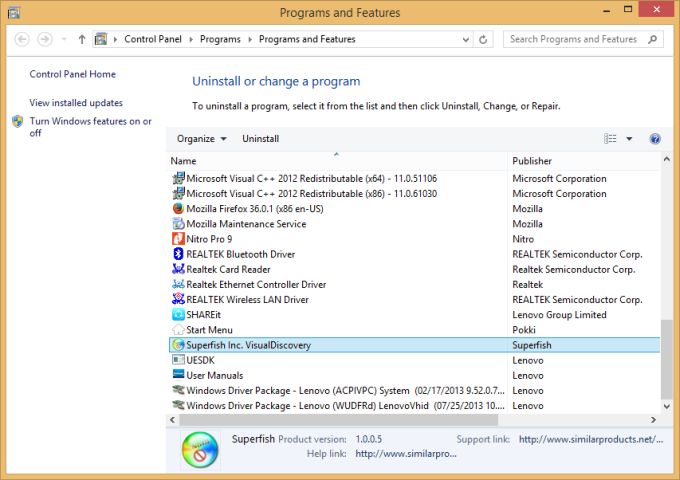Click the Start Menu Pokki icon
The height and width of the screenshot is (480, 680).
178,330
